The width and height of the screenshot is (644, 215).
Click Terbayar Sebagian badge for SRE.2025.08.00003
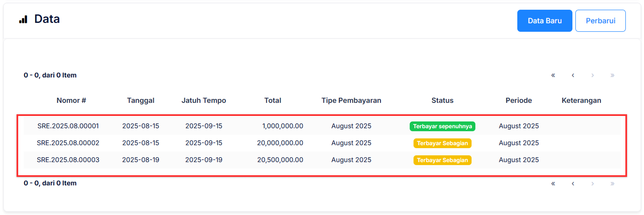(x=442, y=160)
